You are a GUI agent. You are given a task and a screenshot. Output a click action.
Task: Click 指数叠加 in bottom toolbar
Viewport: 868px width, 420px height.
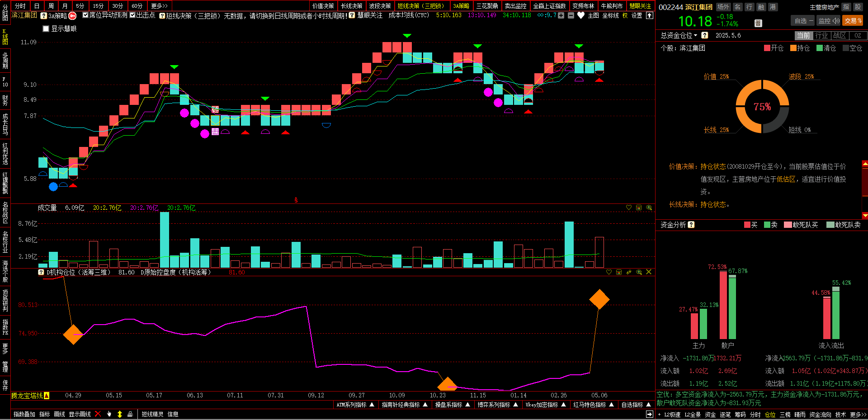click(24, 414)
